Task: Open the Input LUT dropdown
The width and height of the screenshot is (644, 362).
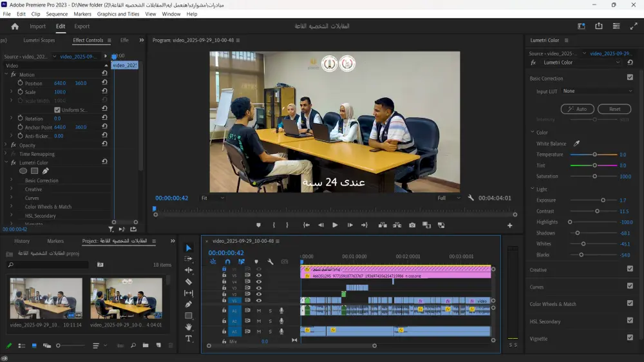Action: click(598, 91)
